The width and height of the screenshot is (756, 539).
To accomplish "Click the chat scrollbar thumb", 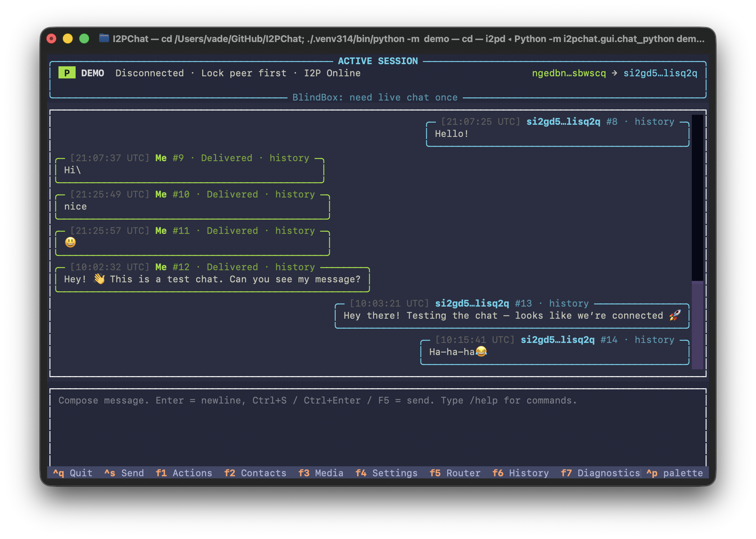I will [x=697, y=325].
